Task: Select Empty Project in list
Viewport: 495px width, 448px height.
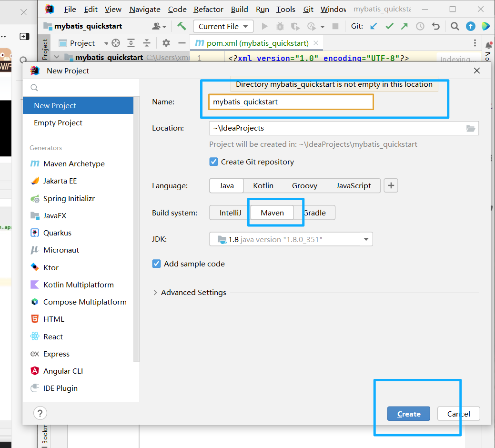Action: (x=78, y=123)
